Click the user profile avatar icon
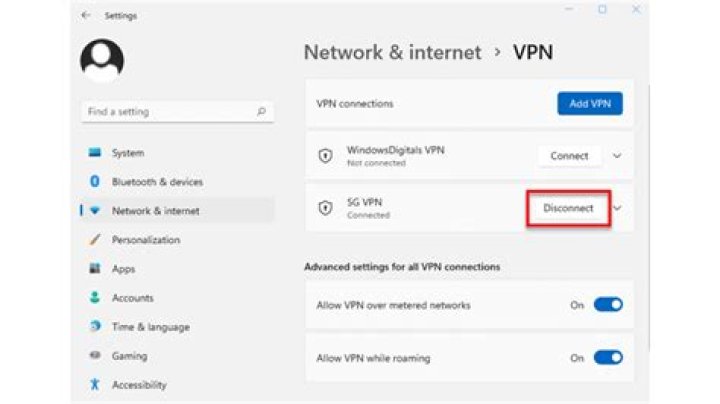Screen dimensions: 720x404 (102, 60)
